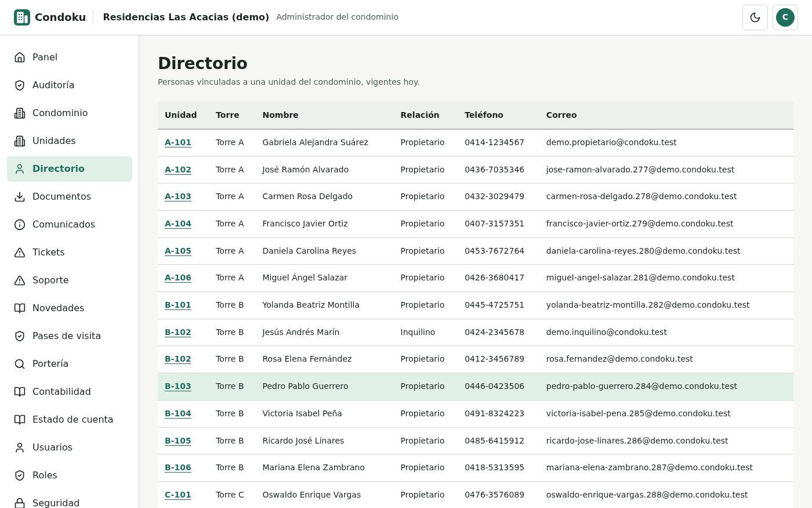Click the Condominio building icon

tap(20, 113)
